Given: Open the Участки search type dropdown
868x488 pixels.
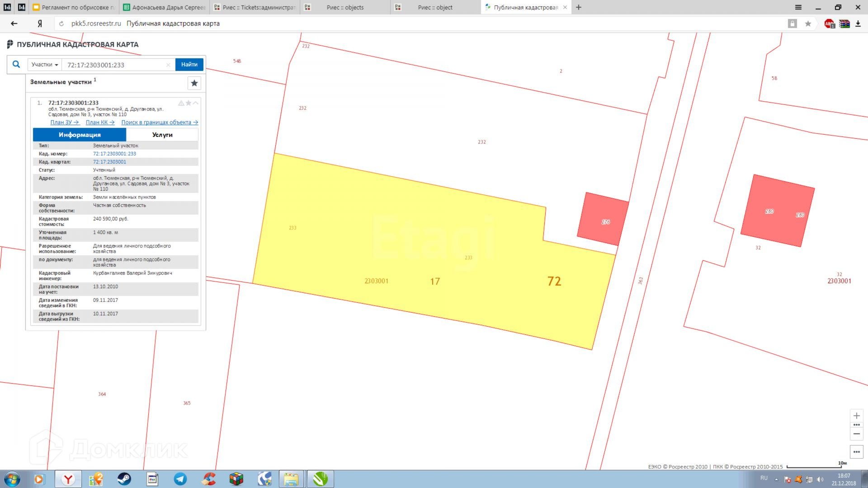Looking at the screenshot, I should (x=44, y=65).
